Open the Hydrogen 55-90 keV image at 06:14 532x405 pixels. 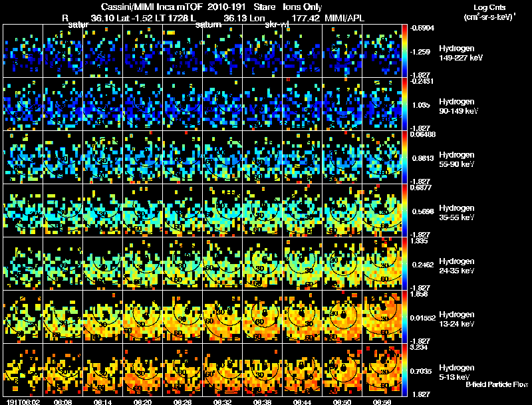(103, 157)
